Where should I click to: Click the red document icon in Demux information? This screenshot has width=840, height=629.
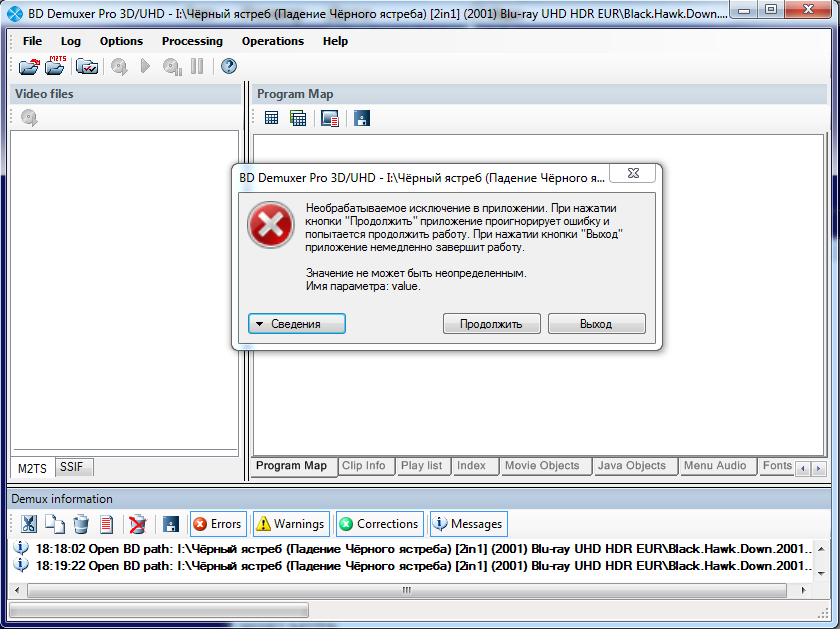107,523
